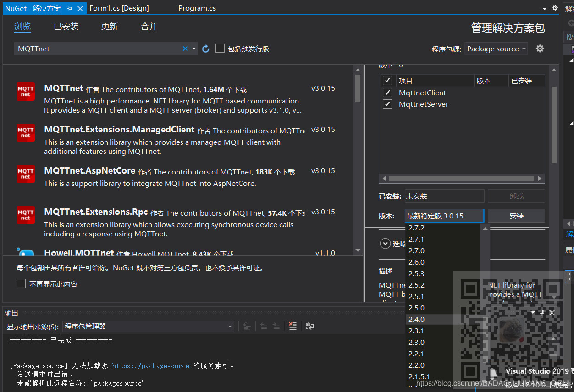This screenshot has width=574, height=392.
Task: Switch to the 已安装 tab
Action: point(66,26)
